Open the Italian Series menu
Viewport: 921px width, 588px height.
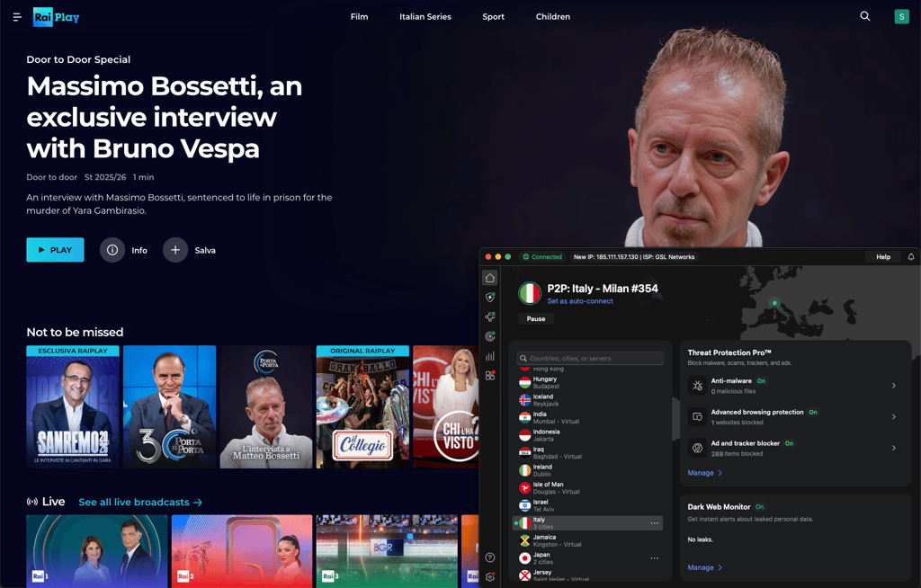coord(425,17)
